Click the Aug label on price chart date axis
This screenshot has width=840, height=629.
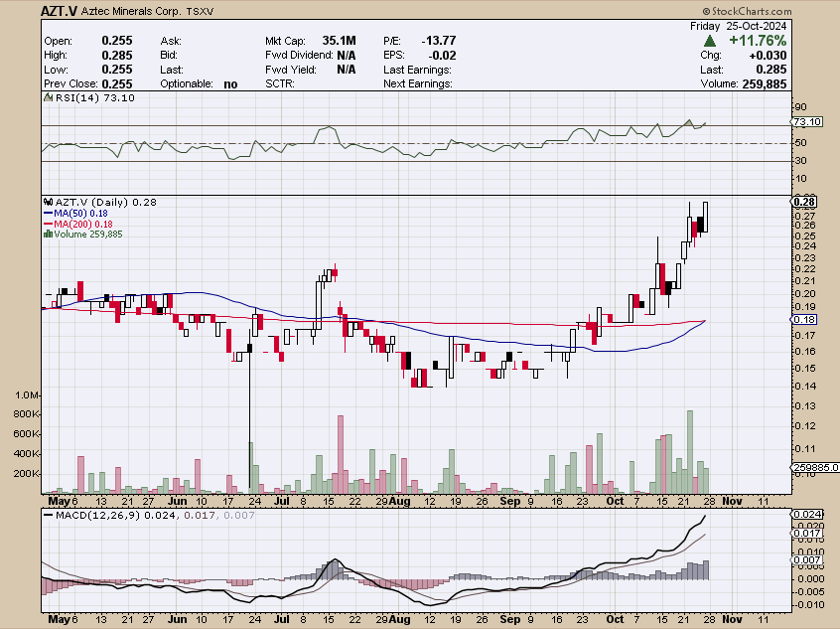(x=399, y=502)
